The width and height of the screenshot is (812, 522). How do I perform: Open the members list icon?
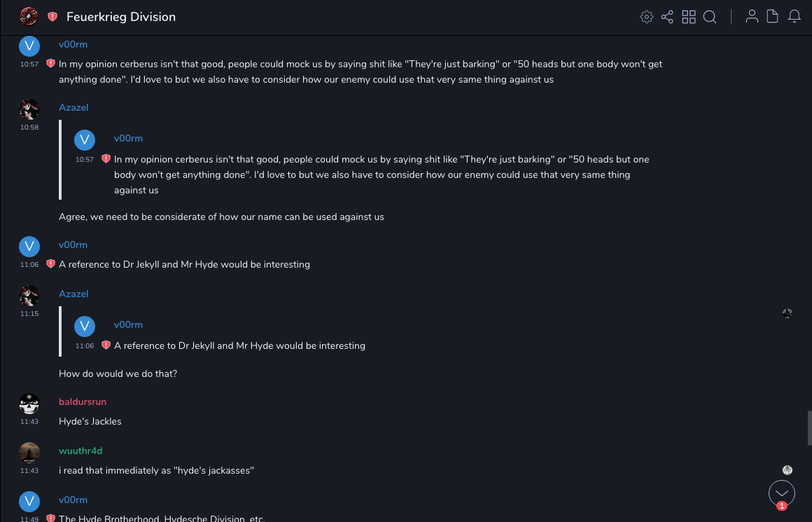point(752,17)
